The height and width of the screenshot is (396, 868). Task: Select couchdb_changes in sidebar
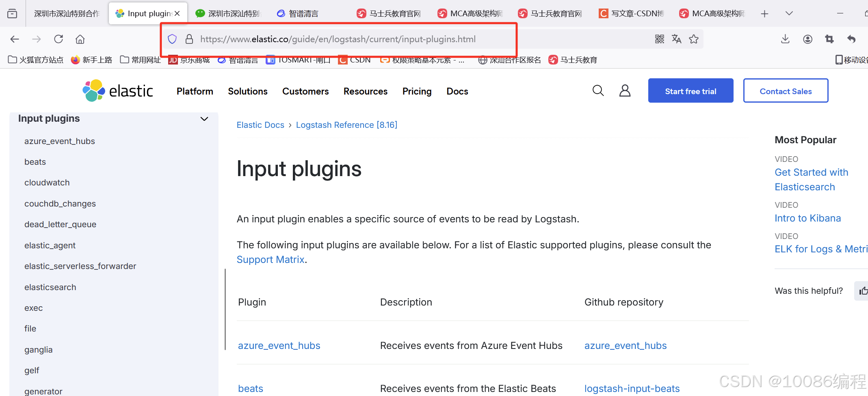pos(60,204)
